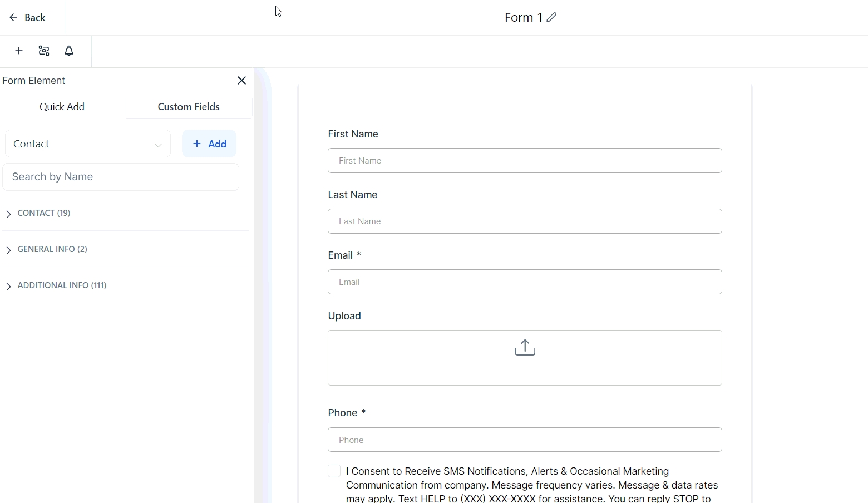This screenshot has width=868, height=503.
Task: Open the styles and options settings icon
Action: point(44,51)
